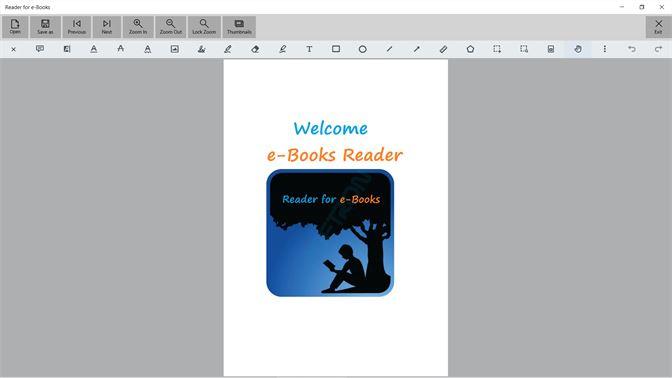Zoom Out of the document

(171, 27)
